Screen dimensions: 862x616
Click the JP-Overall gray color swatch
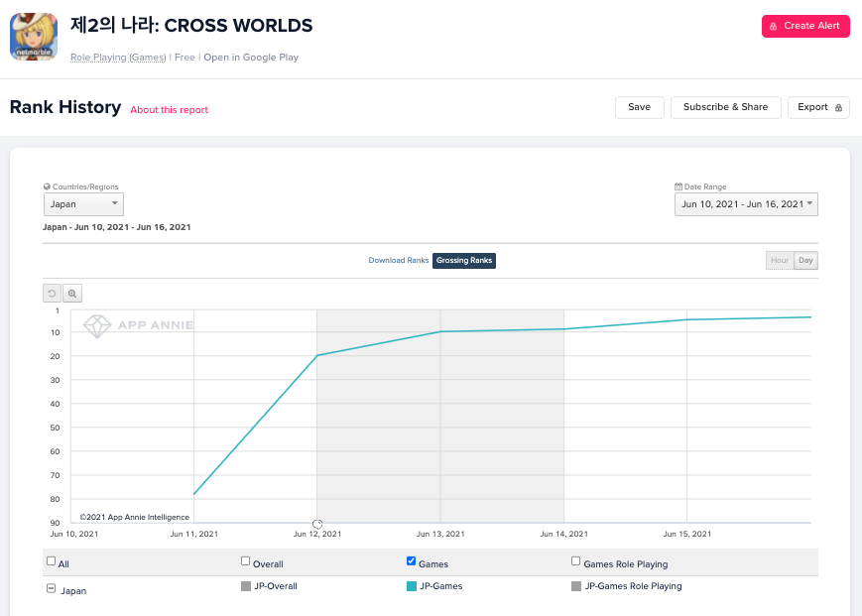[x=246, y=586]
